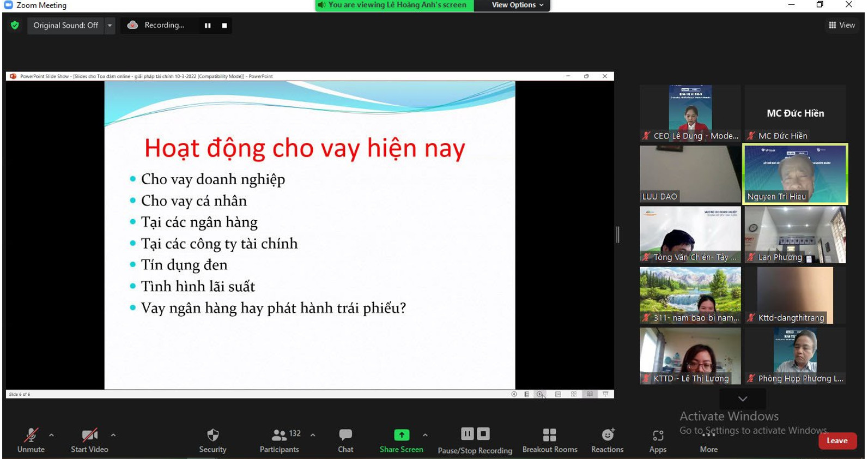Toggle Original Sound: Off button
This screenshot has width=868, height=459.
point(65,25)
